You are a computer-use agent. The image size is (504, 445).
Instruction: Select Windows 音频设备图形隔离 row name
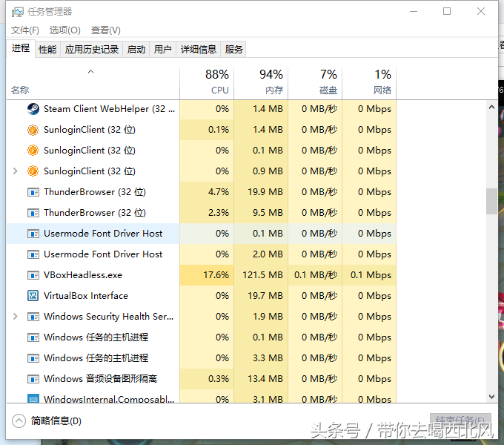click(100, 379)
